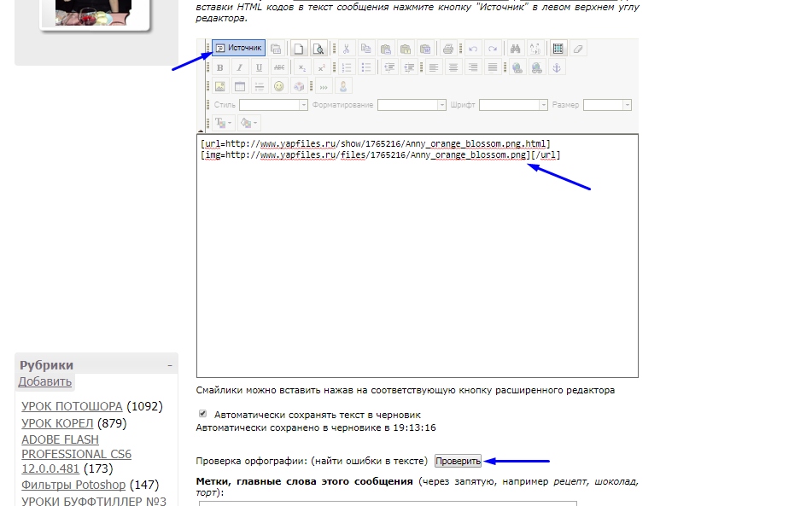Insert a smiley with the emoticon icon
This screenshot has height=506, width=812.
[x=279, y=86]
